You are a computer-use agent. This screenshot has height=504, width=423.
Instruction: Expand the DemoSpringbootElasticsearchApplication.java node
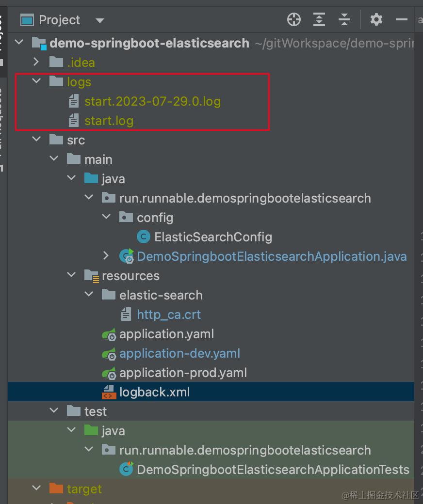point(106,255)
